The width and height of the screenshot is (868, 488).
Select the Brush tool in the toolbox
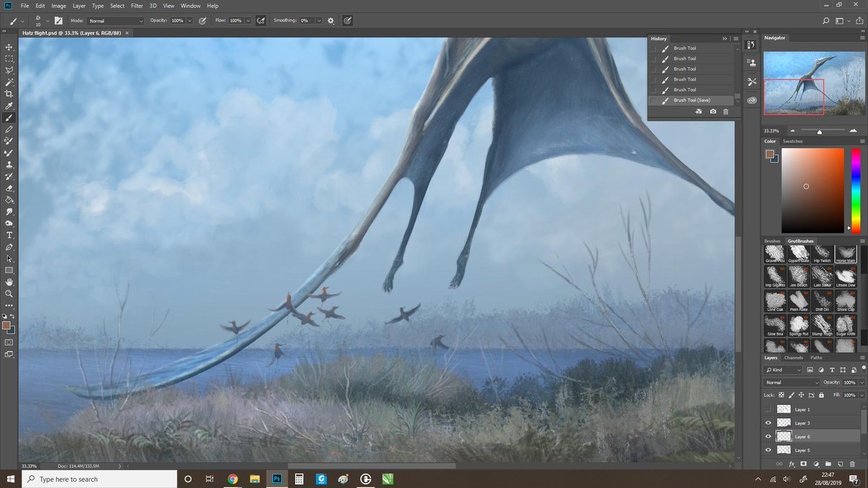tap(9, 117)
